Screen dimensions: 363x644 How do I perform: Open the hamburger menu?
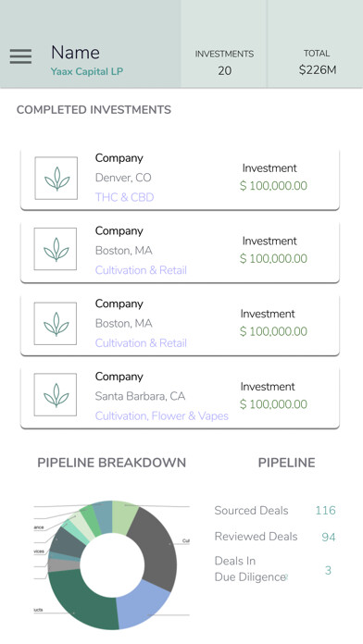coord(20,56)
